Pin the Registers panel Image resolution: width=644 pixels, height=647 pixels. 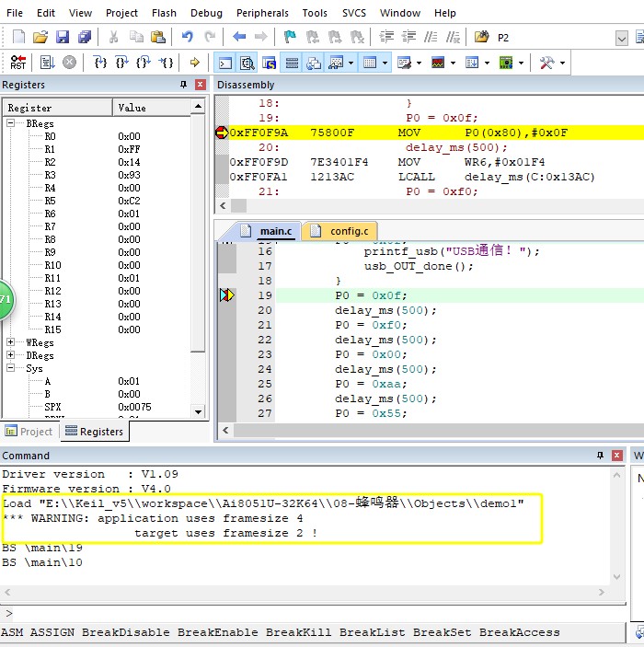(184, 85)
